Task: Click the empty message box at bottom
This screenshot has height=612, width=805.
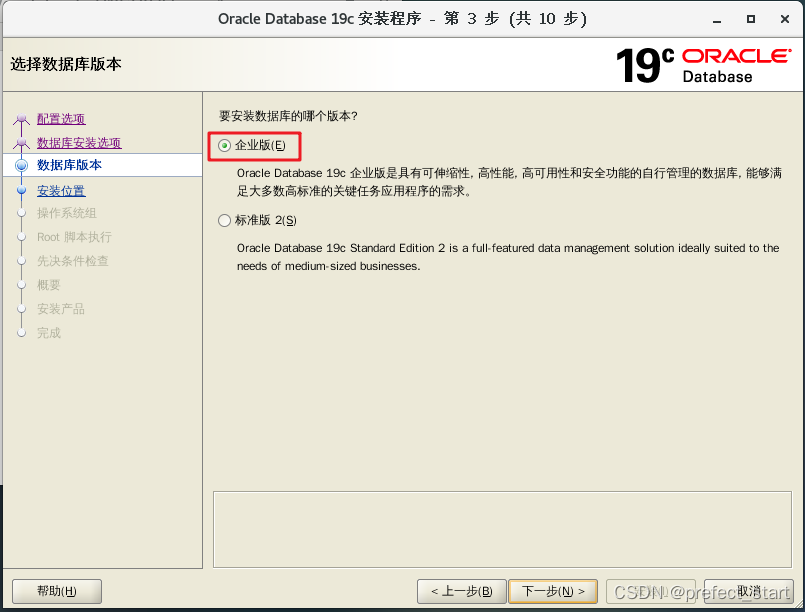Action: tap(502, 529)
